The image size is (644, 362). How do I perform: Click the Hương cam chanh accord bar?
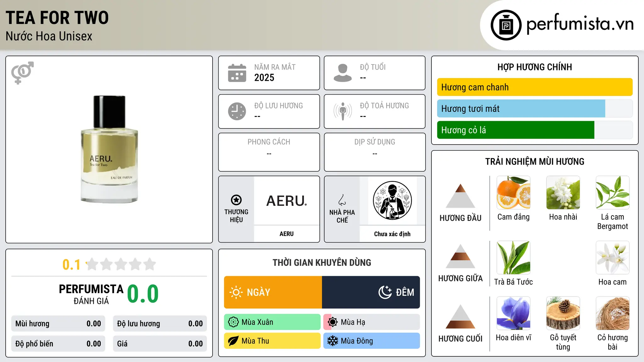pyautogui.click(x=535, y=87)
